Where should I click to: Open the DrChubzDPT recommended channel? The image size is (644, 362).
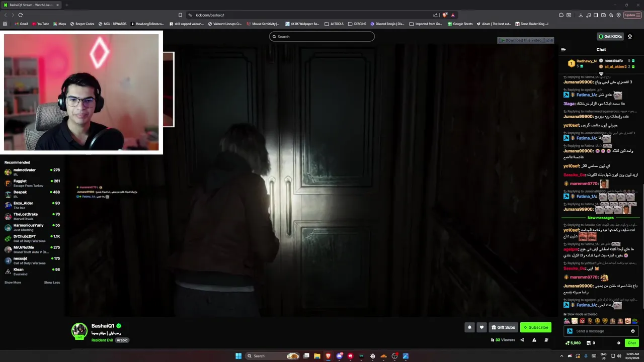32,238
